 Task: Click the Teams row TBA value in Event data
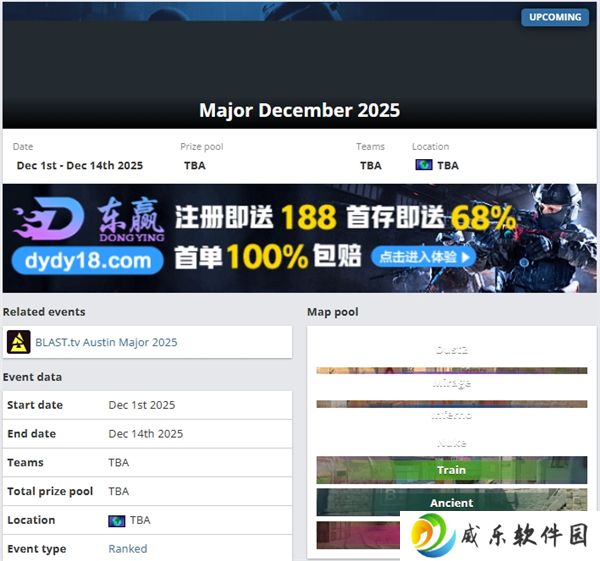pos(119,462)
